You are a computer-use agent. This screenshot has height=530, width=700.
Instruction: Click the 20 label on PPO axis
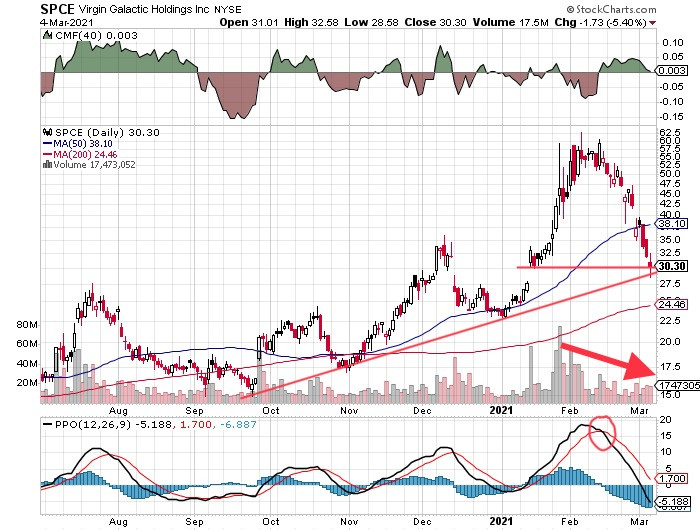666,419
